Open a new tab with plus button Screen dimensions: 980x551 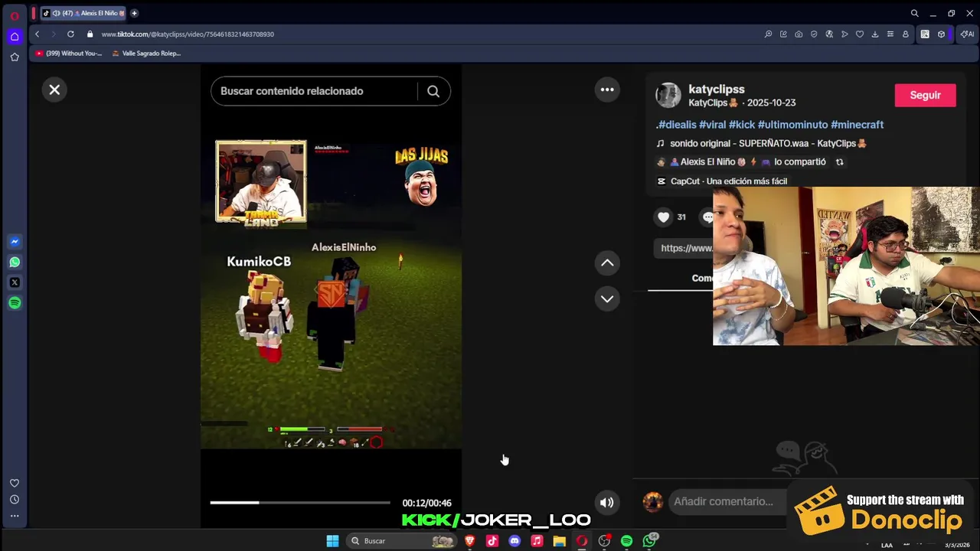(x=134, y=13)
